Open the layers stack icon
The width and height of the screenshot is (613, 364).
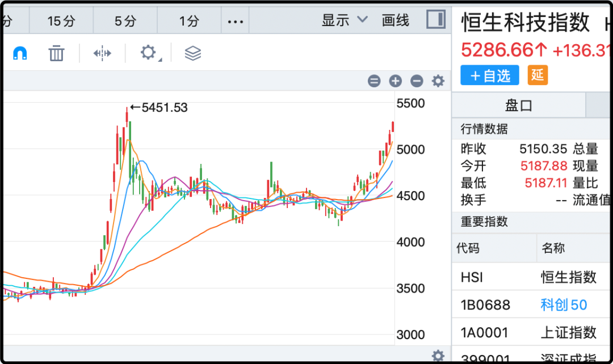[x=193, y=53]
